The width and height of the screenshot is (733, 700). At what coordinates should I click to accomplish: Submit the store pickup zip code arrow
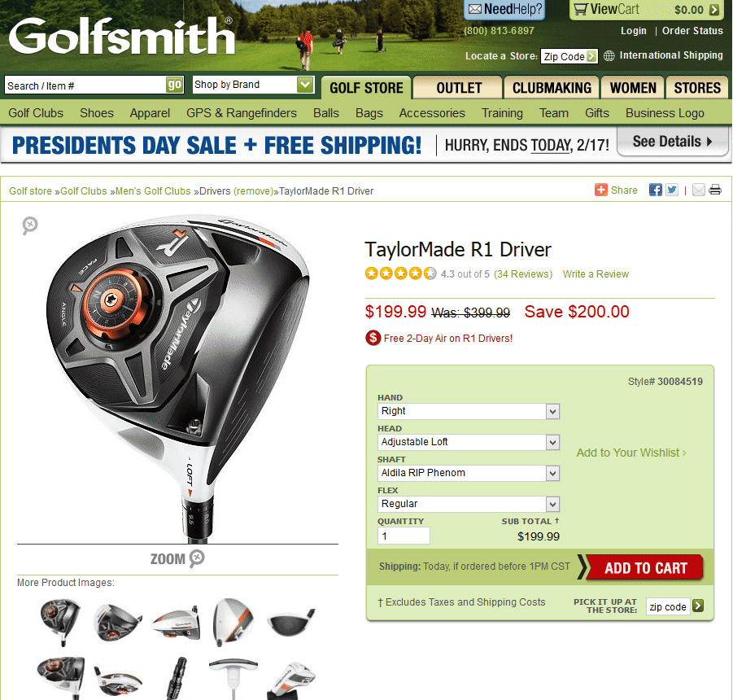pyautogui.click(x=698, y=606)
